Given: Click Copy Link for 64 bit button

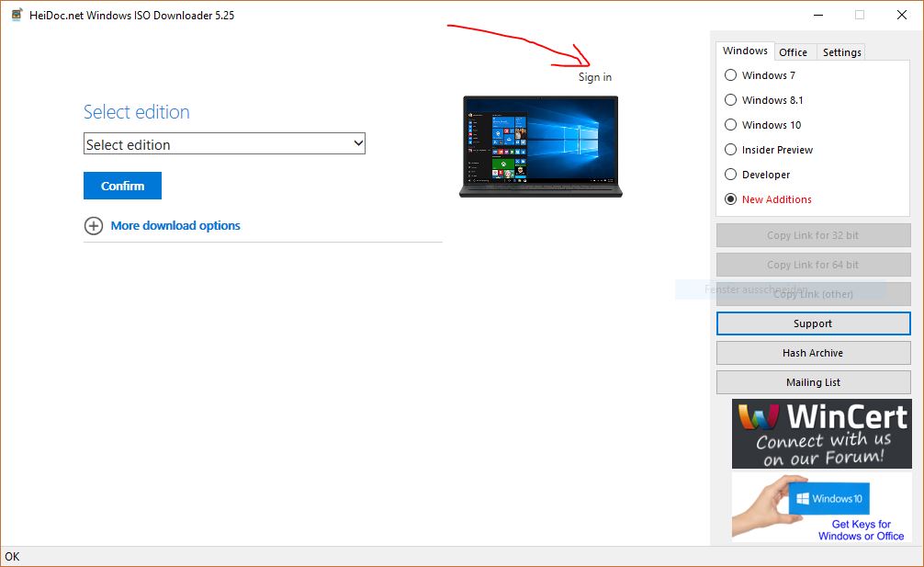Looking at the screenshot, I should coord(813,265).
